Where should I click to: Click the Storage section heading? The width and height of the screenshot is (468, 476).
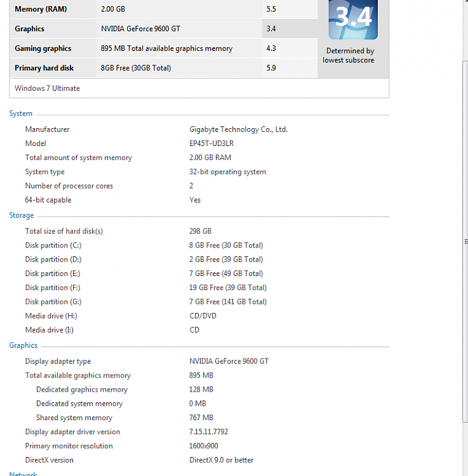(x=22, y=215)
